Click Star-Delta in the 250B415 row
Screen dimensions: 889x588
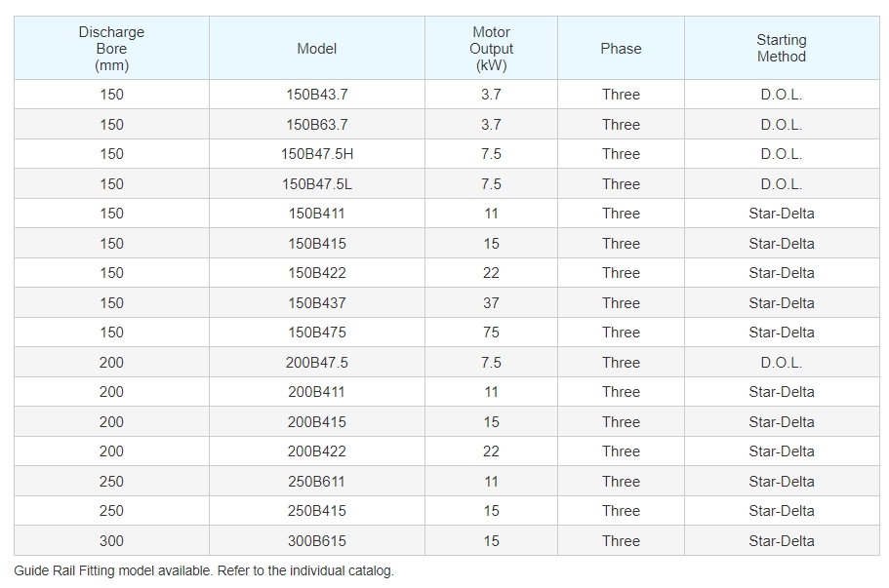coord(782,511)
